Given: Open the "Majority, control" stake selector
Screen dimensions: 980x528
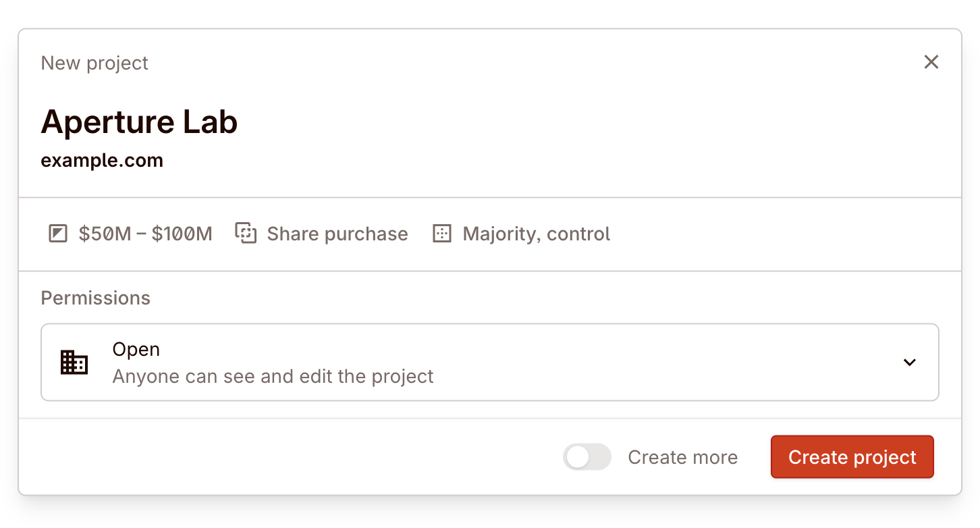Looking at the screenshot, I should (536, 234).
